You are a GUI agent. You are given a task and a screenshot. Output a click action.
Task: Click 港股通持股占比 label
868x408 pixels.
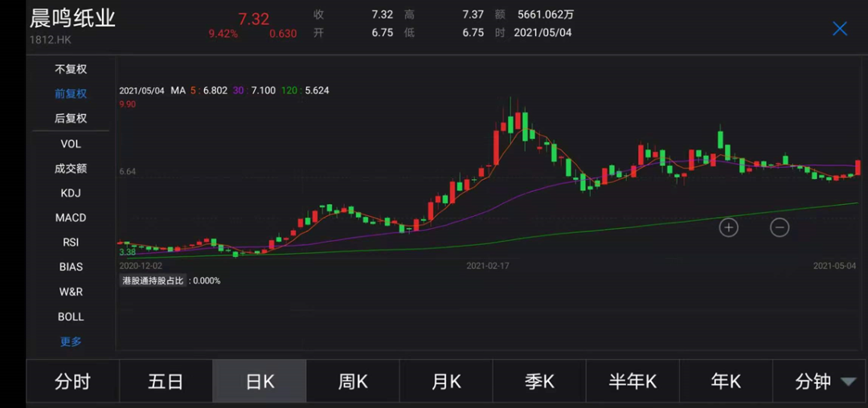pos(153,281)
